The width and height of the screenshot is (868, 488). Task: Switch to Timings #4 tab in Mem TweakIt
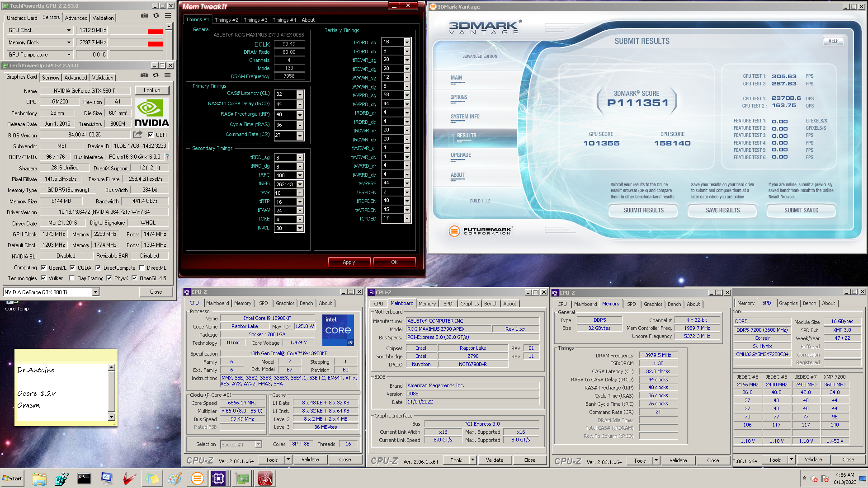[284, 20]
